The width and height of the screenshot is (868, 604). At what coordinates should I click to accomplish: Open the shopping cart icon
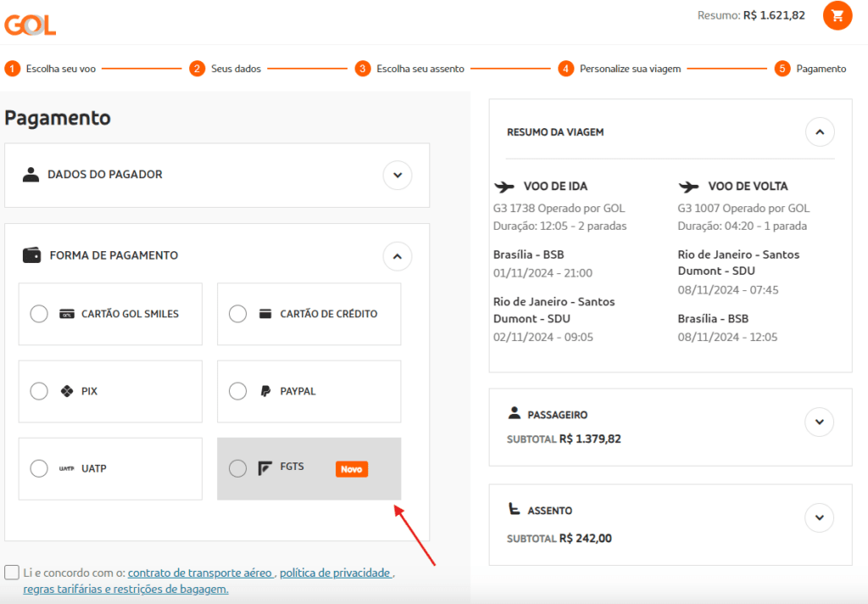coord(837,15)
